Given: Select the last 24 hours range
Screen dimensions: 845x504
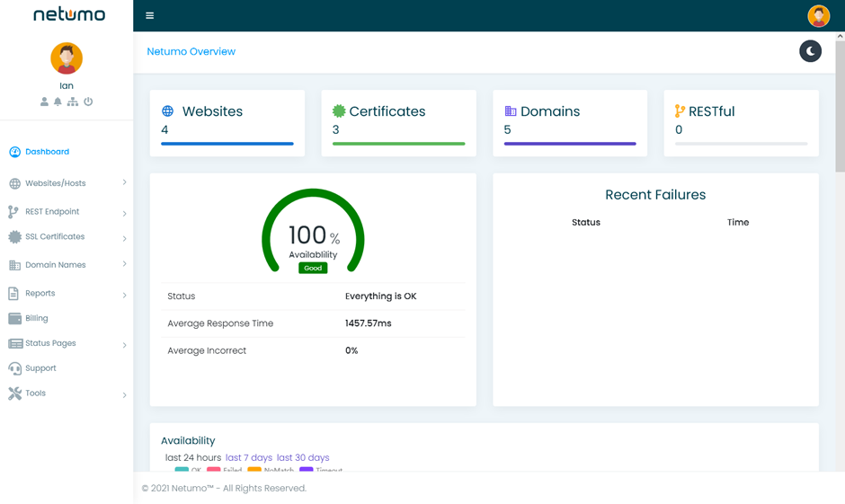Looking at the screenshot, I should (193, 457).
